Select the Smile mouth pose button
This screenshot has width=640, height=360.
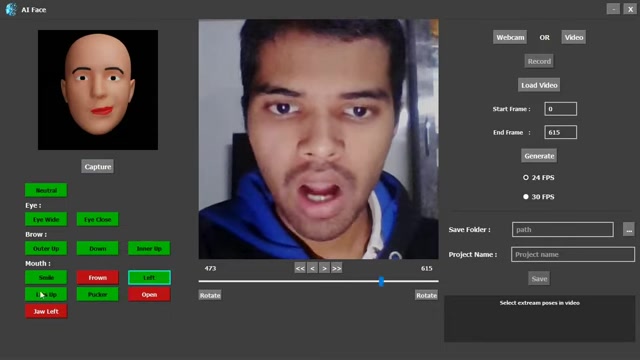tap(46, 277)
